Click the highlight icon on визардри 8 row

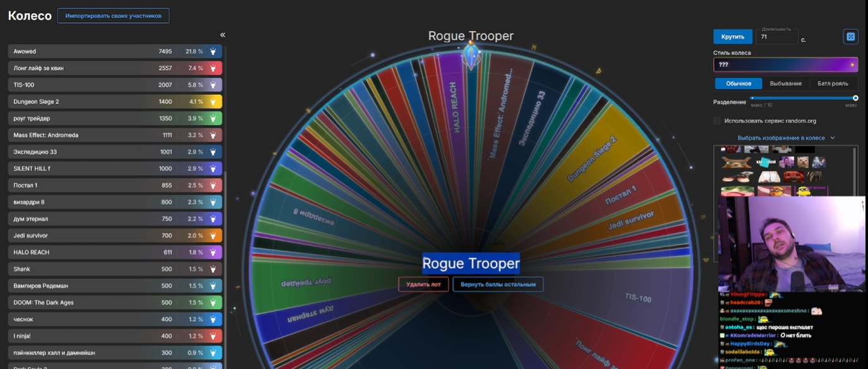point(214,202)
